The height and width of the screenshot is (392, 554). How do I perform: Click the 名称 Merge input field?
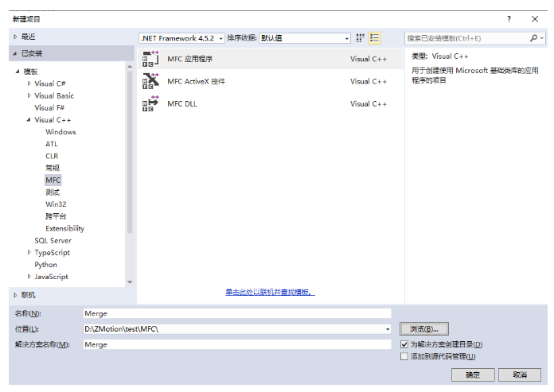coord(237,313)
